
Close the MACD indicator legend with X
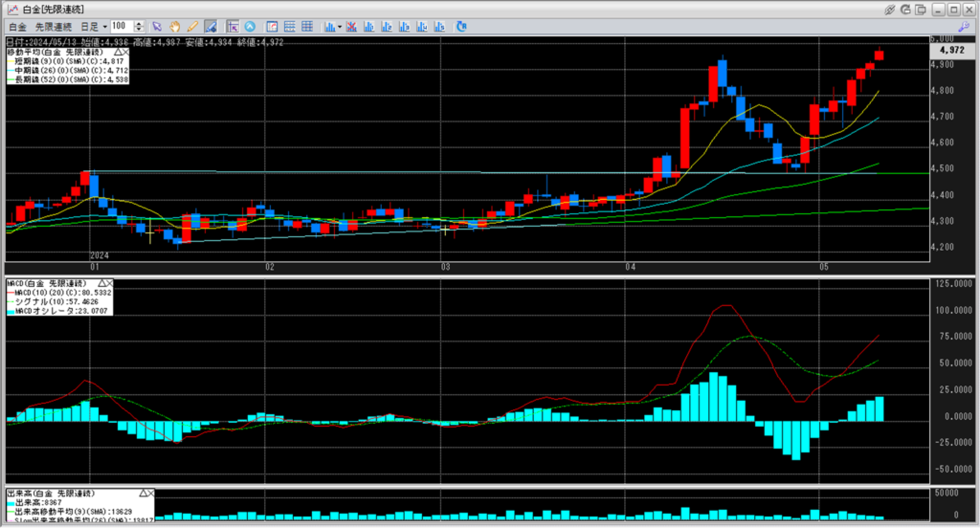point(109,284)
